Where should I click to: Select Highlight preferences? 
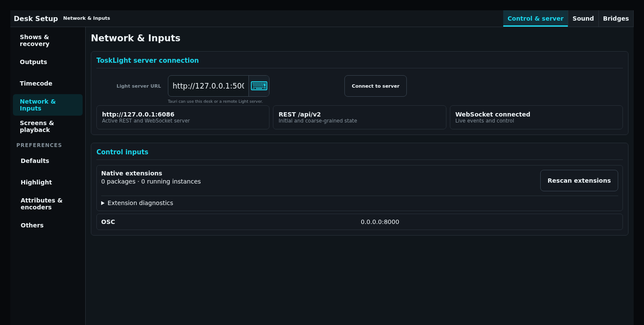click(x=48, y=182)
